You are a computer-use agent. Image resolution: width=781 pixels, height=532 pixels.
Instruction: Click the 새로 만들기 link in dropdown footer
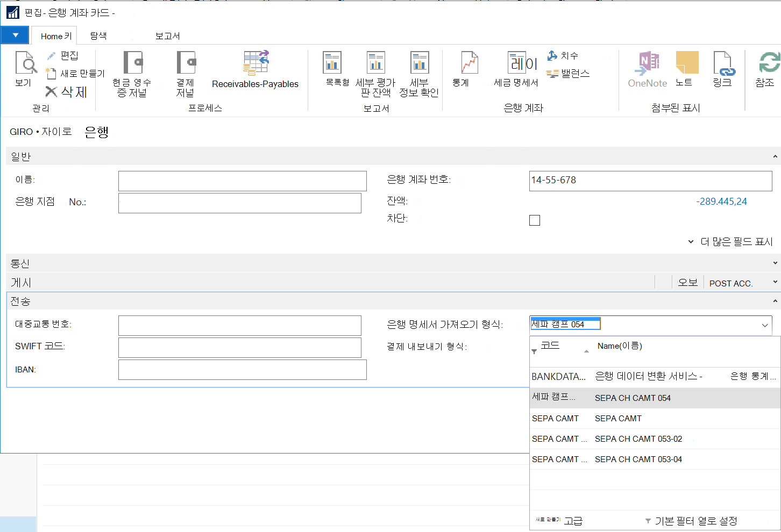[x=548, y=520]
